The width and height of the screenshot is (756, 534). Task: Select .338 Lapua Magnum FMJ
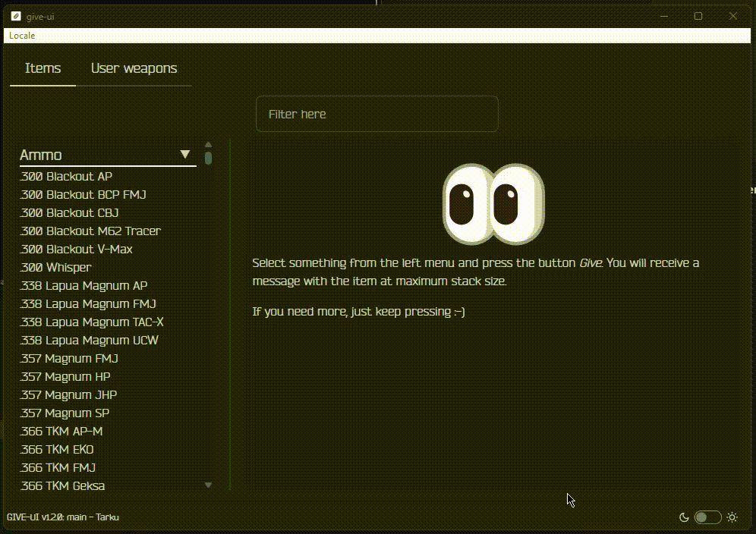tap(88, 304)
